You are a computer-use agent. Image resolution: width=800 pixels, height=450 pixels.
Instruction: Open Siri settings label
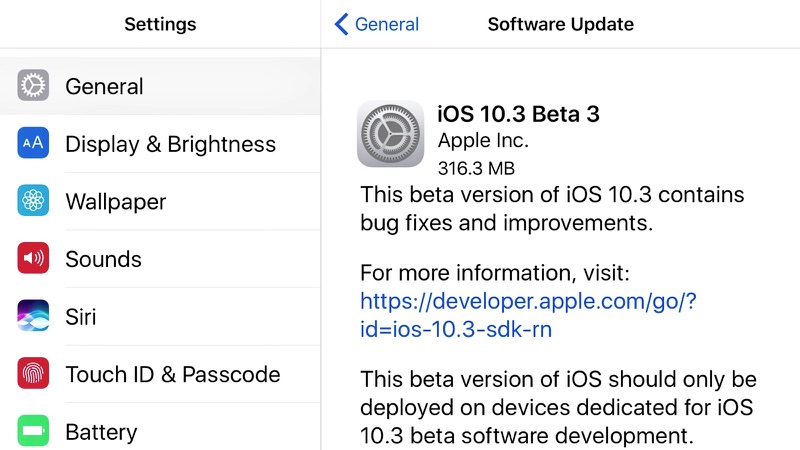82,317
